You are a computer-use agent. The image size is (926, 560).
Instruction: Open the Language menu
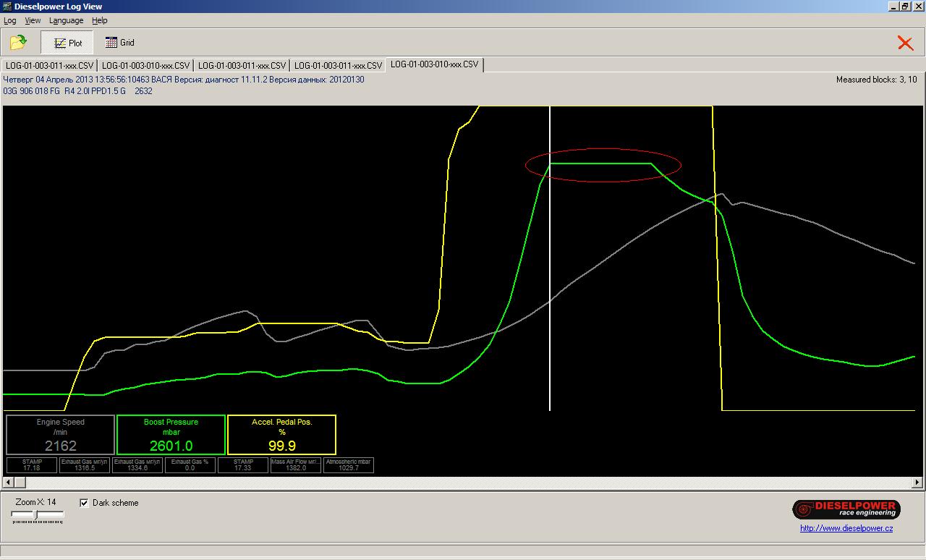pos(66,20)
